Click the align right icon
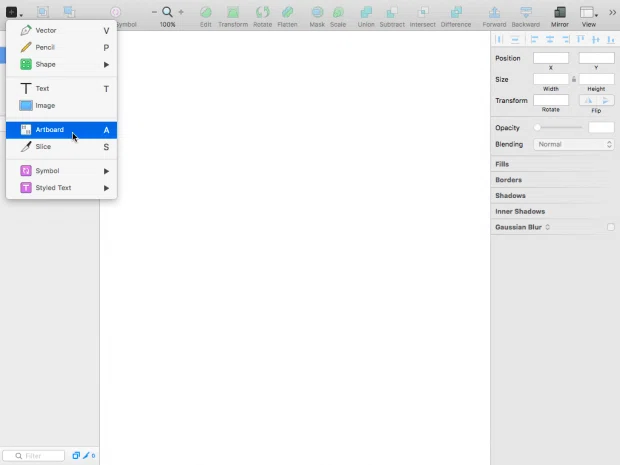Image resolution: width=620 pixels, height=465 pixels. tap(565, 40)
